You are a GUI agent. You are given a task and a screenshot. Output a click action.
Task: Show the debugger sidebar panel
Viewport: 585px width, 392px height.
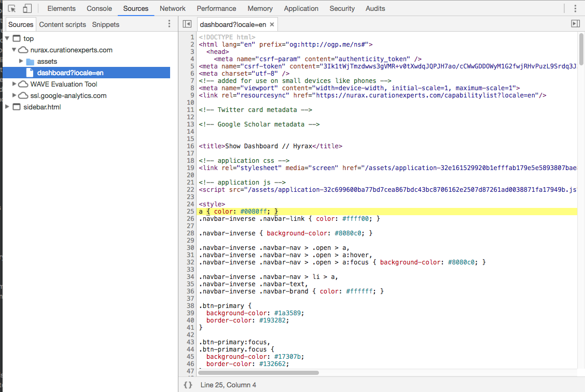(575, 24)
